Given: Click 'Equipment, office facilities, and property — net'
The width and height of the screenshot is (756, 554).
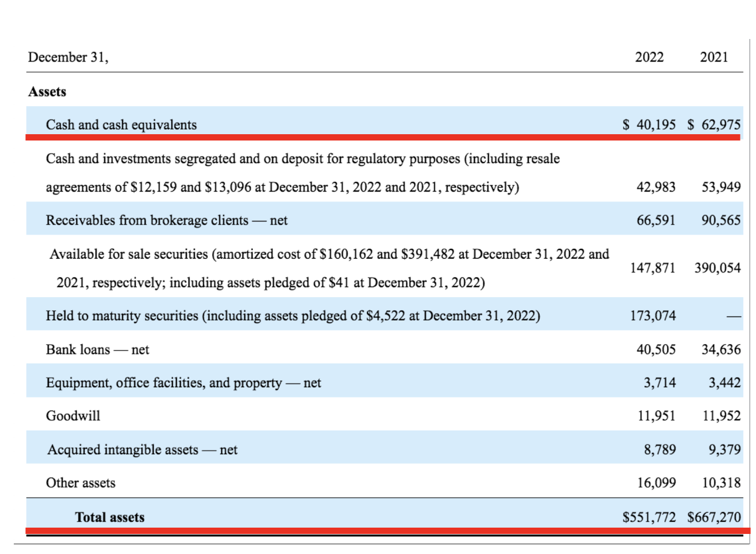Looking at the screenshot, I should click(x=184, y=383).
